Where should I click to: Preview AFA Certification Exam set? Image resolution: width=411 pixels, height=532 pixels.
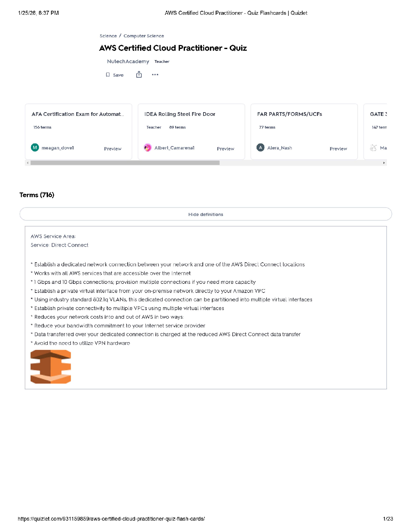click(x=112, y=149)
